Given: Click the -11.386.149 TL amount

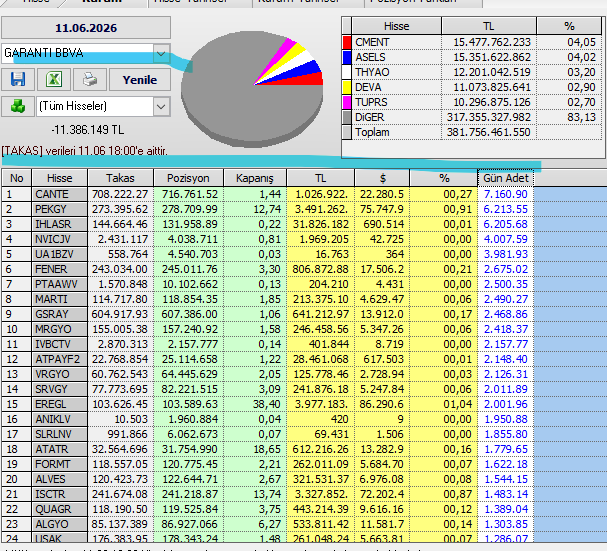Looking at the screenshot, I should (x=87, y=130).
